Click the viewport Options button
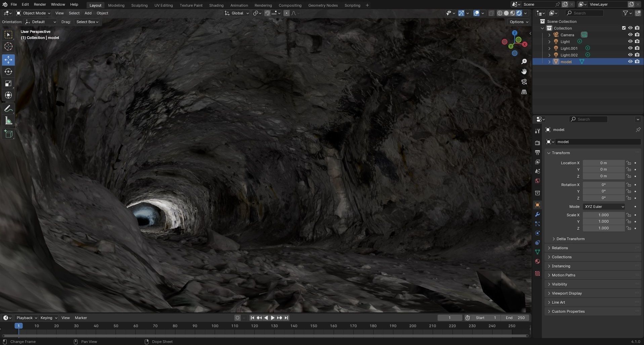This screenshot has height=345, width=644. click(519, 22)
